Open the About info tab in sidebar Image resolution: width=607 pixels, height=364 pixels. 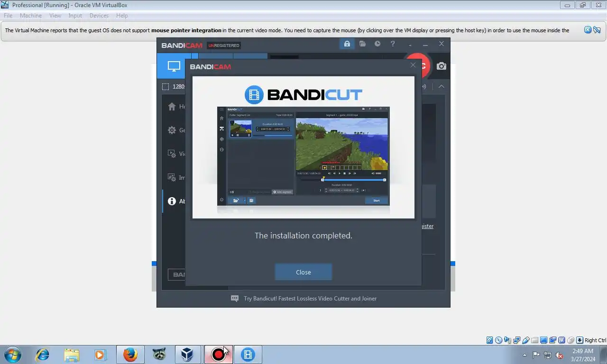tap(172, 201)
